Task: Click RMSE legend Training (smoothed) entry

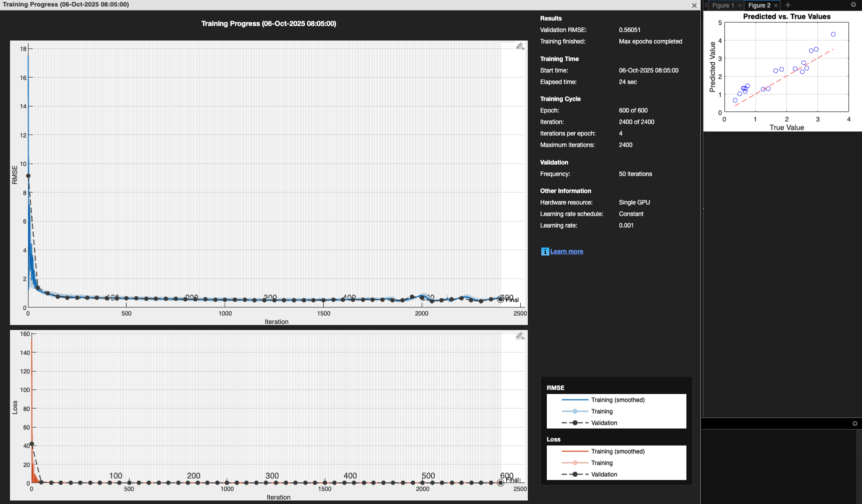Action: (617, 400)
